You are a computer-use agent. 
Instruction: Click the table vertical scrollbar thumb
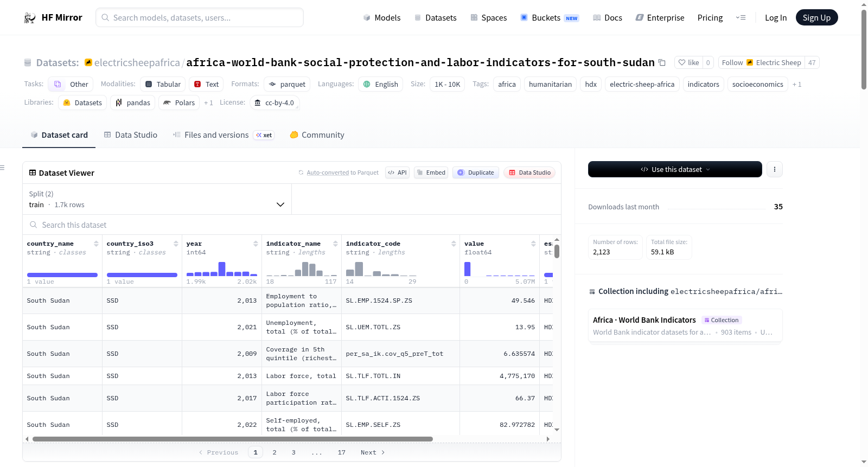557,251
